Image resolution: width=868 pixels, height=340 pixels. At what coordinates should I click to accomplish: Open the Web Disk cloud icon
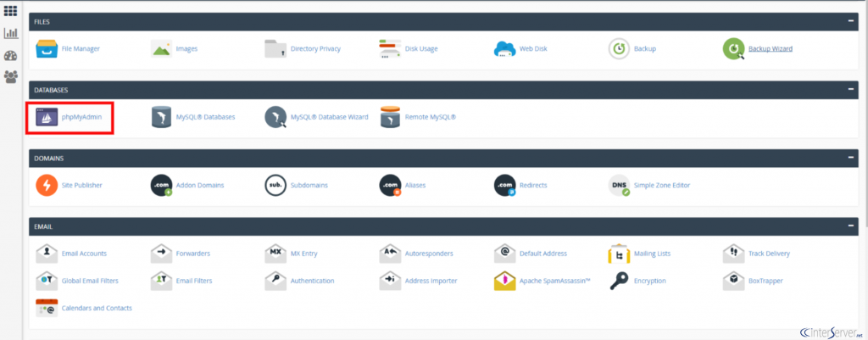505,48
